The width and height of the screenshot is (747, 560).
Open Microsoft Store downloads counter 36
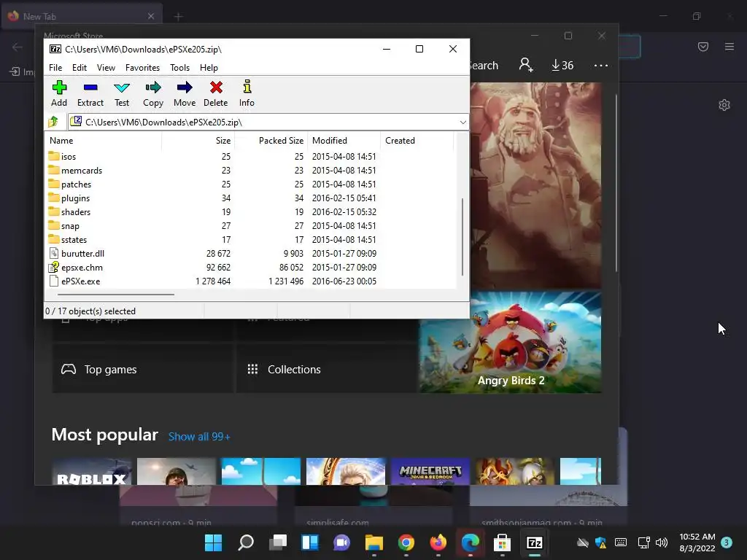[562, 65]
